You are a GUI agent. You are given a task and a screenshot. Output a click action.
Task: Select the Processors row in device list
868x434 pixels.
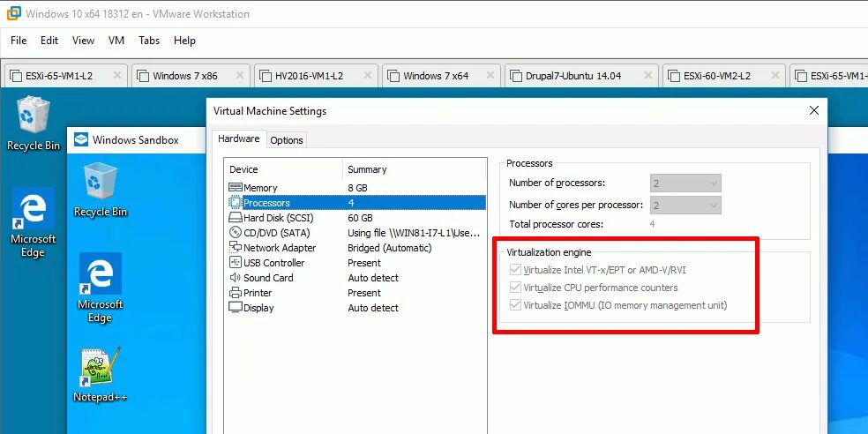click(x=356, y=203)
